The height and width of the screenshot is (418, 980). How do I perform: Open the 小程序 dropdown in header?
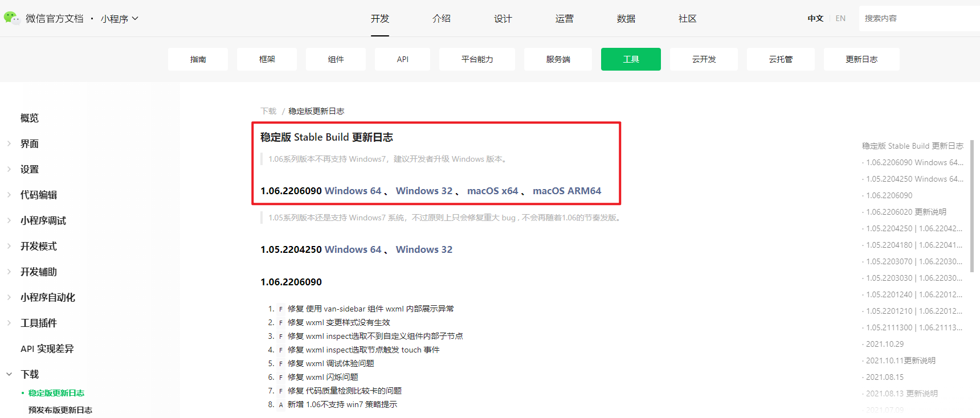pos(120,19)
